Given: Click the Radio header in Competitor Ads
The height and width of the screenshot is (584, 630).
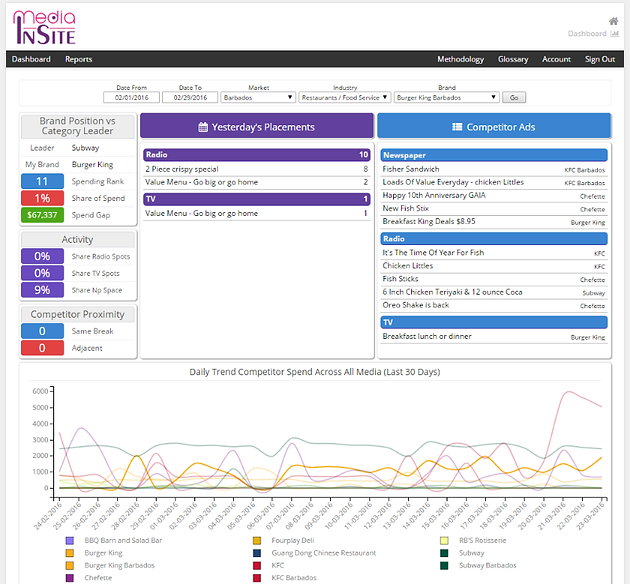Looking at the screenshot, I should [x=494, y=239].
